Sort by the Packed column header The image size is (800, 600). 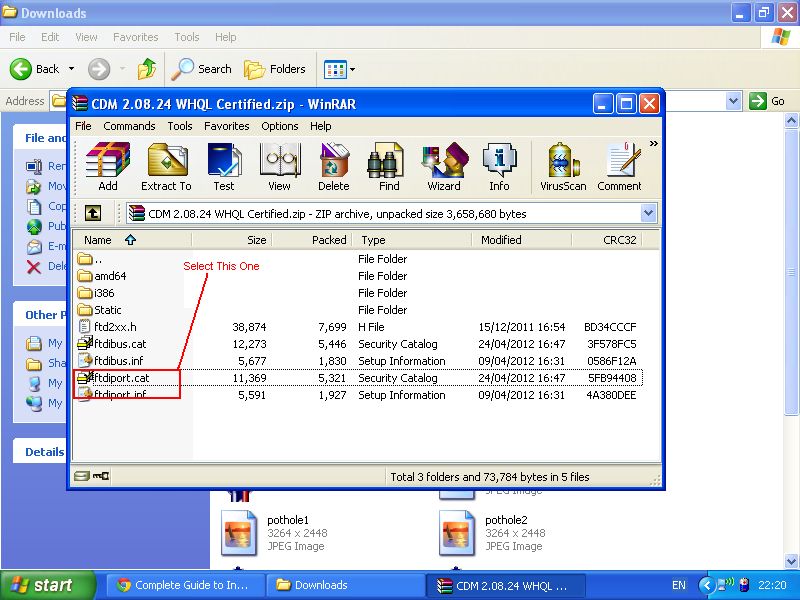[311, 240]
